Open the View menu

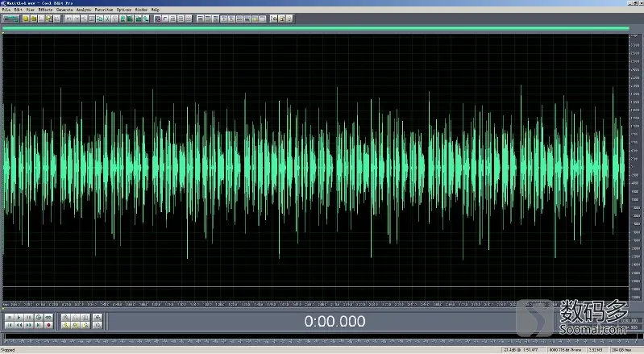[x=31, y=10]
